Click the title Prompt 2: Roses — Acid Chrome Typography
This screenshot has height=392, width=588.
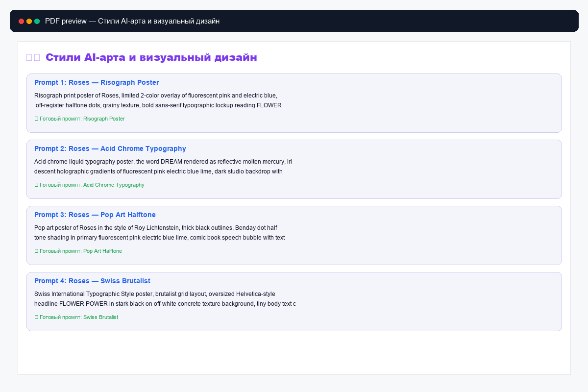click(x=110, y=148)
